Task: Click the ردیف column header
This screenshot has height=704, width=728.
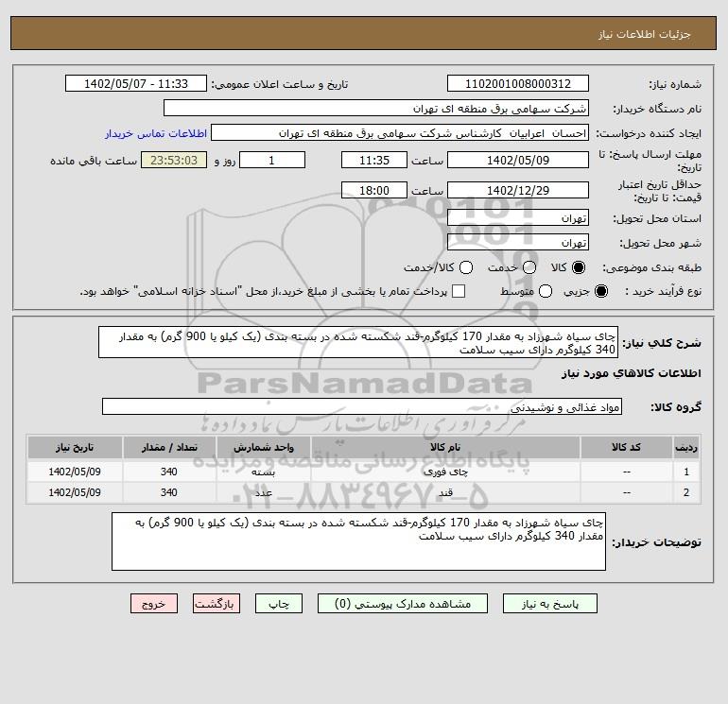Action: coord(686,447)
